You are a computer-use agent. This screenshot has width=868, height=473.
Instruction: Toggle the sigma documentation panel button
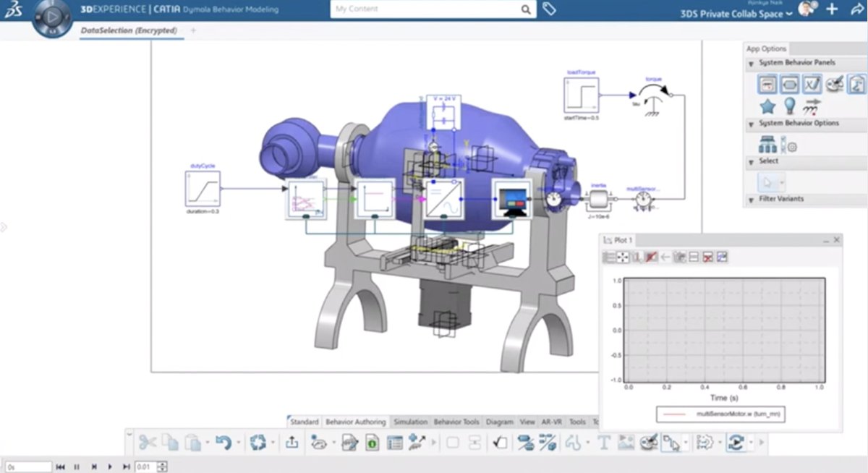[857, 84]
